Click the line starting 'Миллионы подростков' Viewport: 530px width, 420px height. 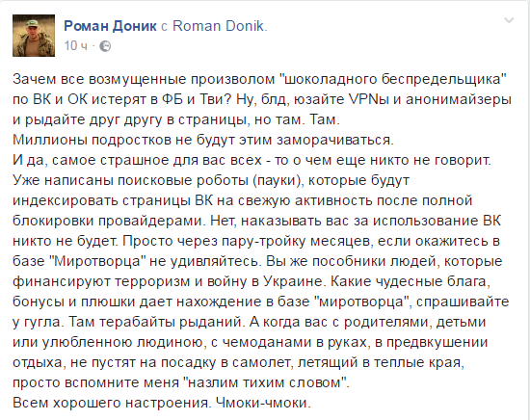click(x=203, y=140)
